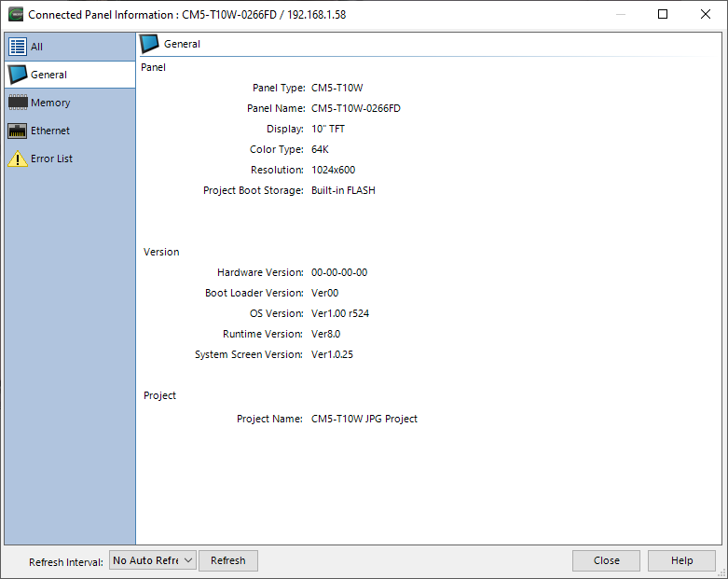728x579 pixels.
Task: Click the Panel Name value CM5-T10W-0266FD
Action: (356, 108)
